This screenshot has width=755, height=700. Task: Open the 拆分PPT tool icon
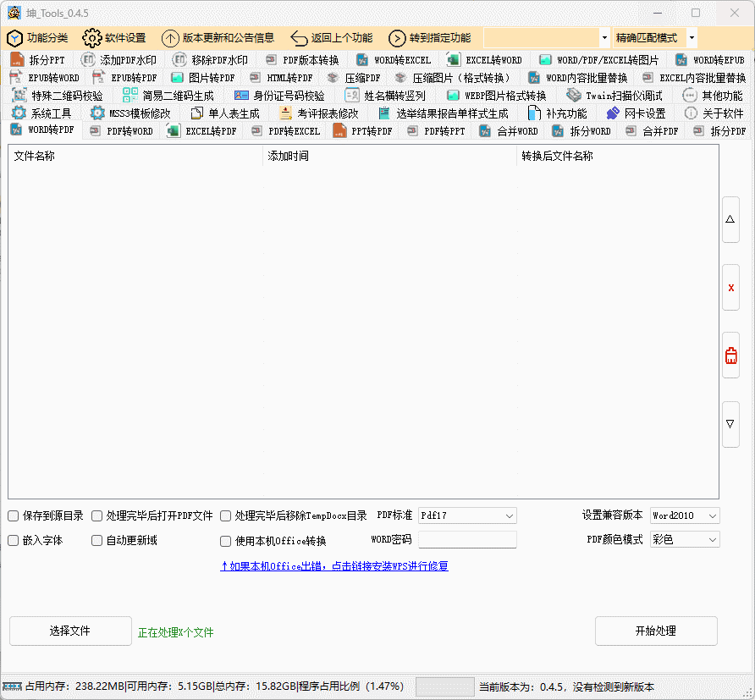[17, 60]
